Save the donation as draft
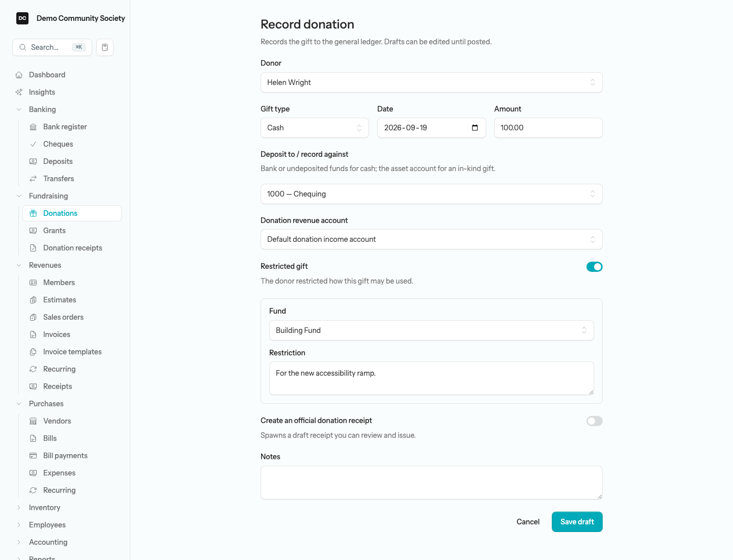 (x=577, y=522)
